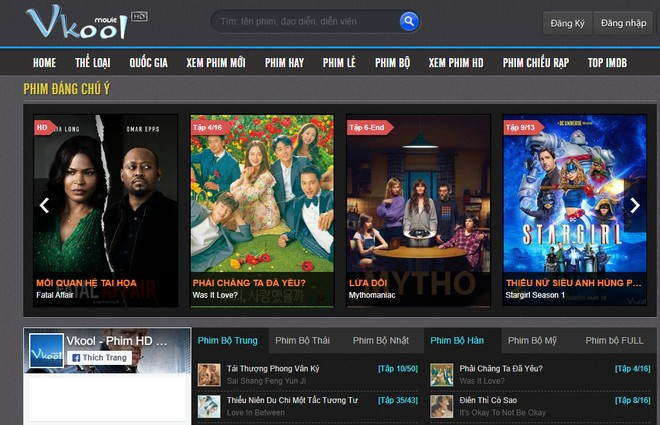Viewport: 660px width, 425px height.
Task: Click the Đăng nhập login button
Action: tap(623, 23)
